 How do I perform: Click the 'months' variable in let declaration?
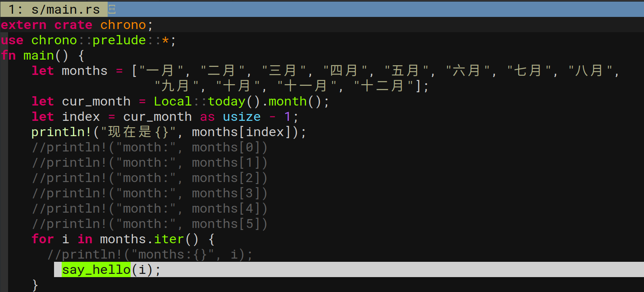coord(84,71)
